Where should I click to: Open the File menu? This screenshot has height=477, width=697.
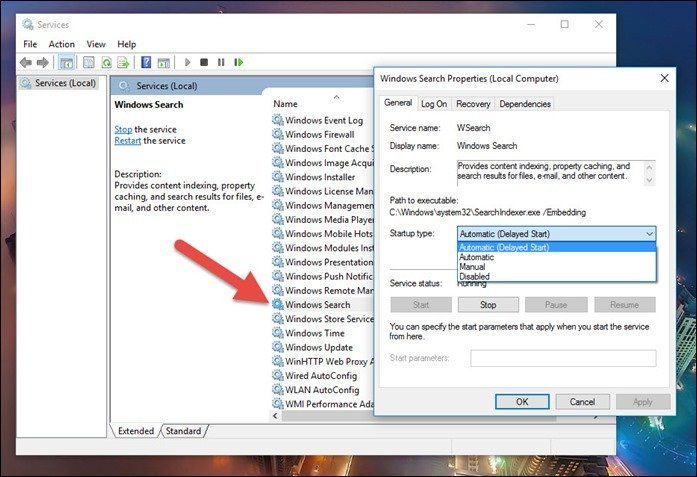coord(30,44)
